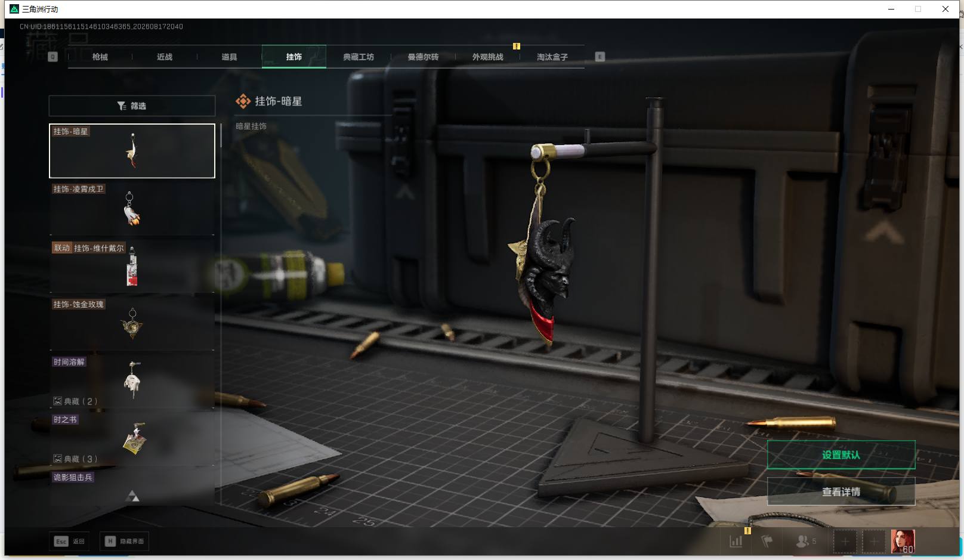Click the orange diamond icon beside 挂饰-暗星 title
The image size is (964, 560).
243,101
